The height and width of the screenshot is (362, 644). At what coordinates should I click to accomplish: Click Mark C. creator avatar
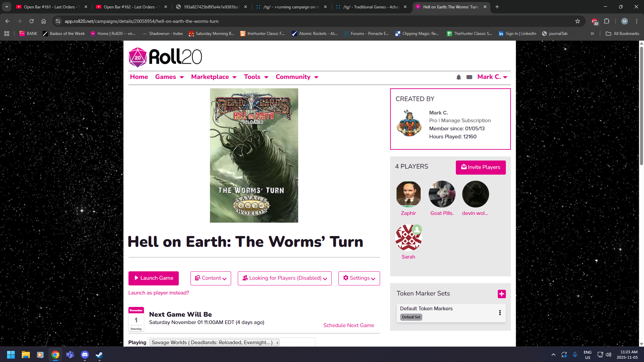point(409,123)
